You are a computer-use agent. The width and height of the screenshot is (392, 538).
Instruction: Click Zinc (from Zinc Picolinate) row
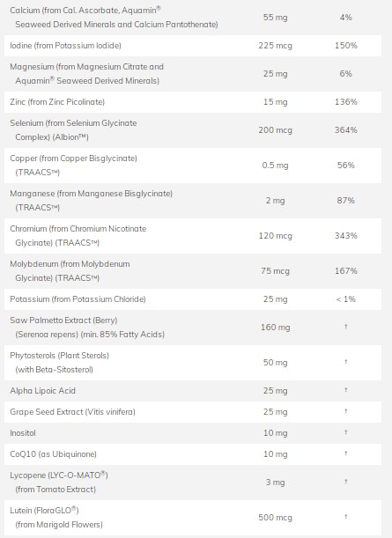coord(193,102)
